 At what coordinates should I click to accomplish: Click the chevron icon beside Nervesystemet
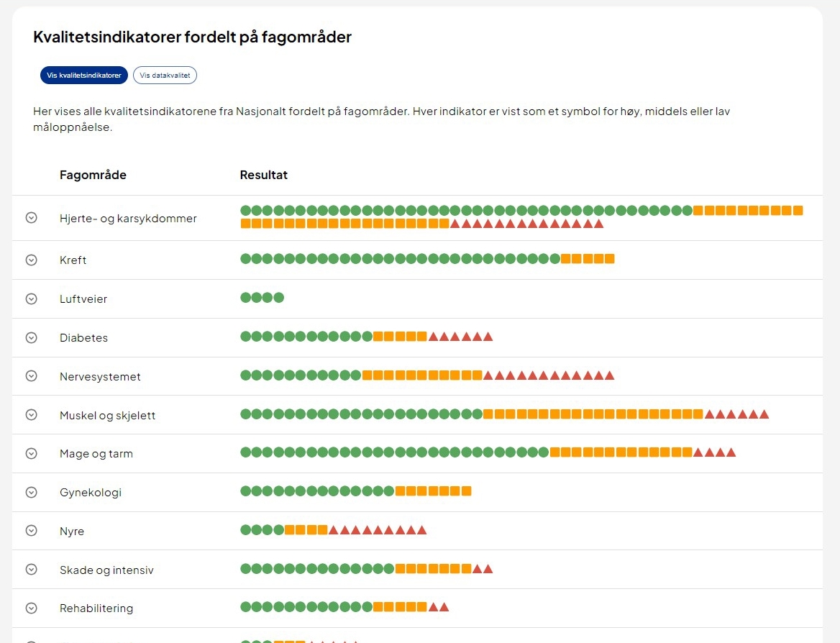click(31, 376)
